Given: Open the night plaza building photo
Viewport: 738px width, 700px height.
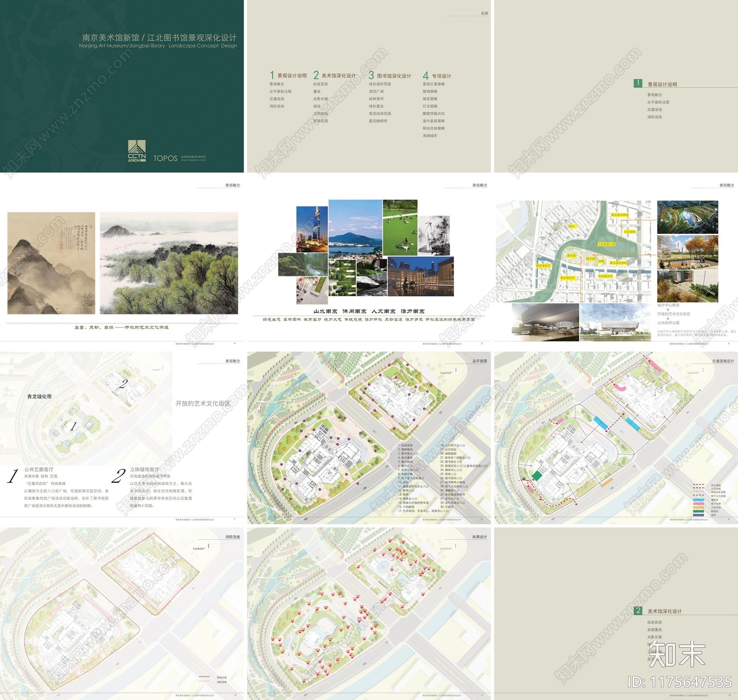Looking at the screenshot, I should click(421, 276).
